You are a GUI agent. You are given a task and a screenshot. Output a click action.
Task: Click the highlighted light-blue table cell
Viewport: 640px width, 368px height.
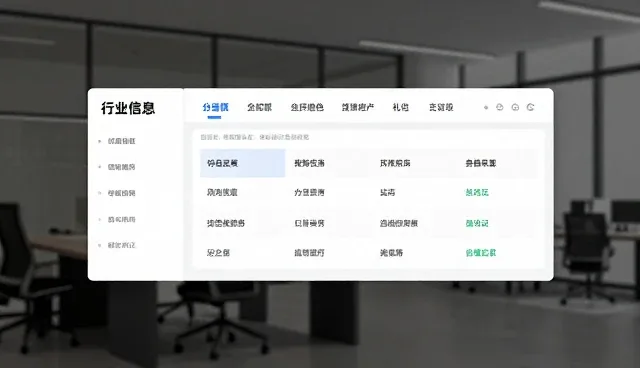point(242,163)
